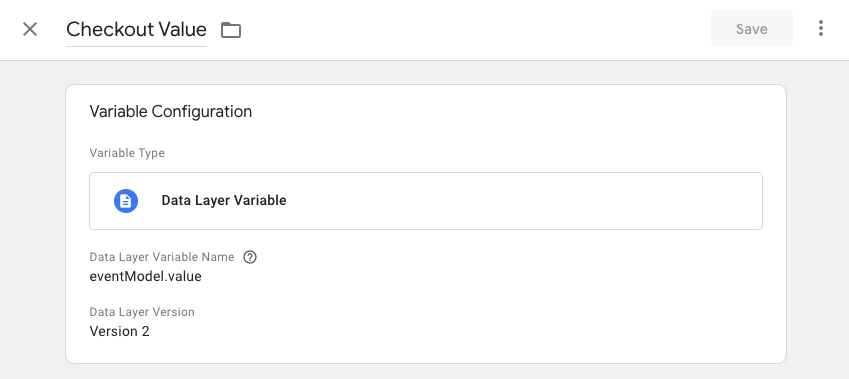Screen dimensions: 849x379
Task: Open the three-dot more actions menu
Action: click(821, 28)
